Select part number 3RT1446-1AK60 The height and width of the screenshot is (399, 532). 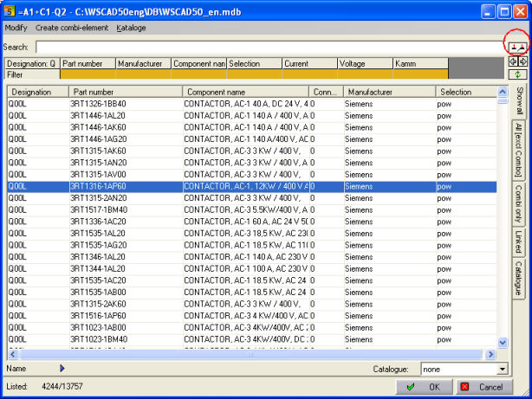98,127
